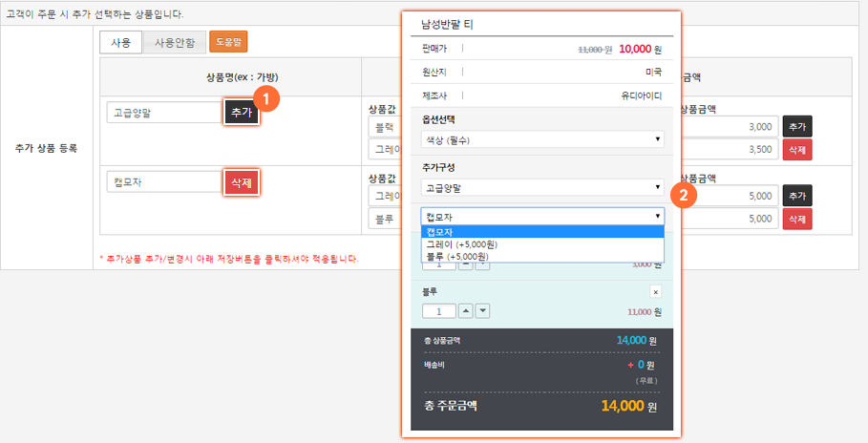This screenshot has height=443, width=868.
Task: Increase 블루 quantity with the up arrow
Action: (x=466, y=311)
